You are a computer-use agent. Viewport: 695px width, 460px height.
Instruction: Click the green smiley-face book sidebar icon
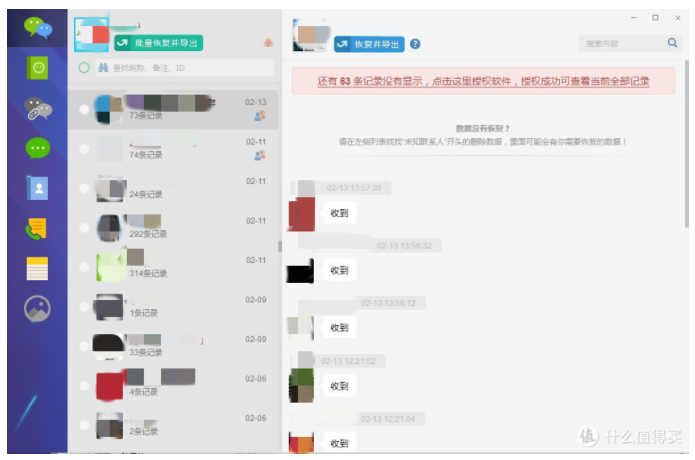click(x=38, y=68)
